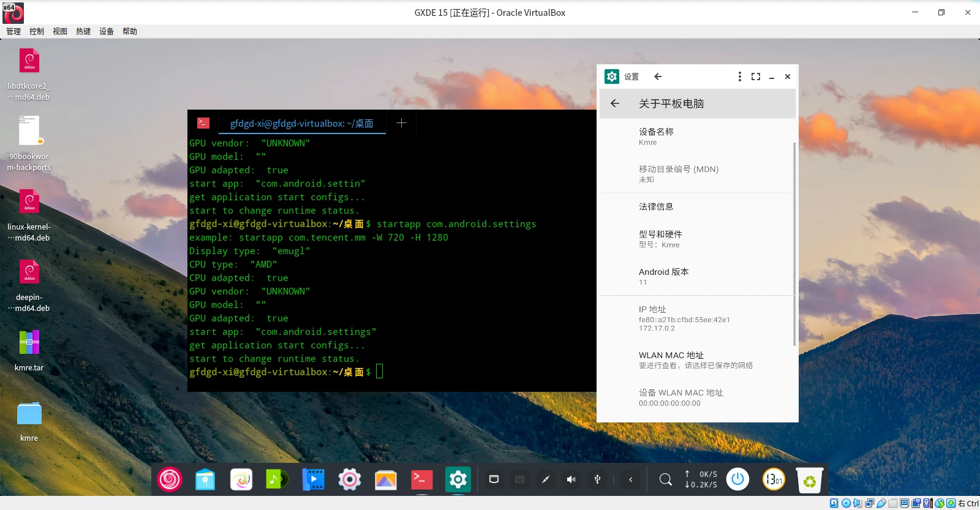The height and width of the screenshot is (510, 980).
Task: Click the green Android settings dock icon
Action: (x=458, y=479)
